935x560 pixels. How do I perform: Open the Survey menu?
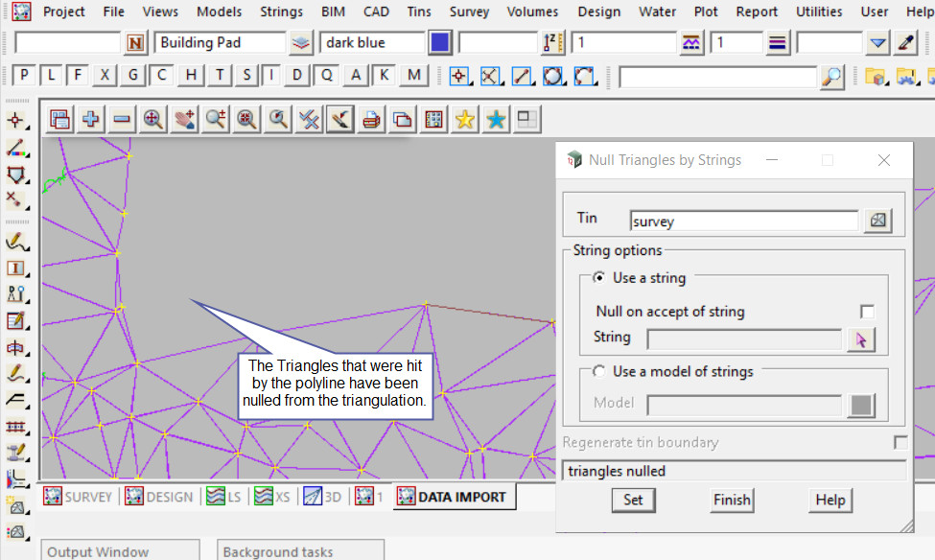(x=469, y=12)
